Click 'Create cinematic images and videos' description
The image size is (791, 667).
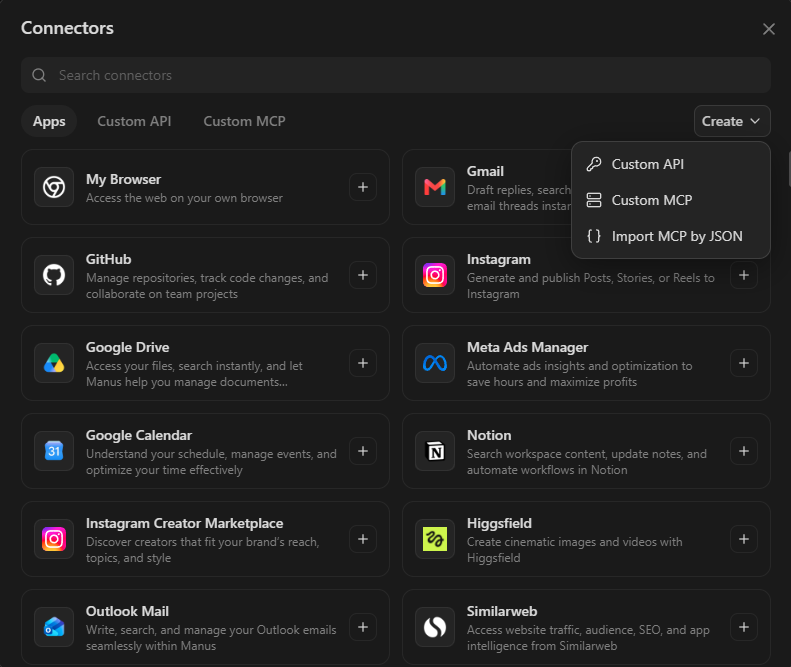coord(575,550)
